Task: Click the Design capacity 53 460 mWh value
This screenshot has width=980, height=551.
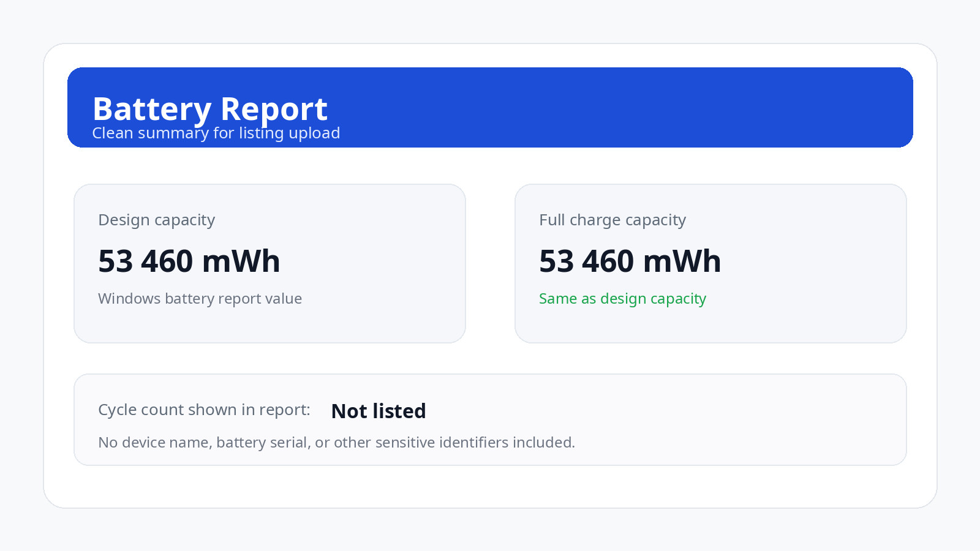Action: click(189, 261)
